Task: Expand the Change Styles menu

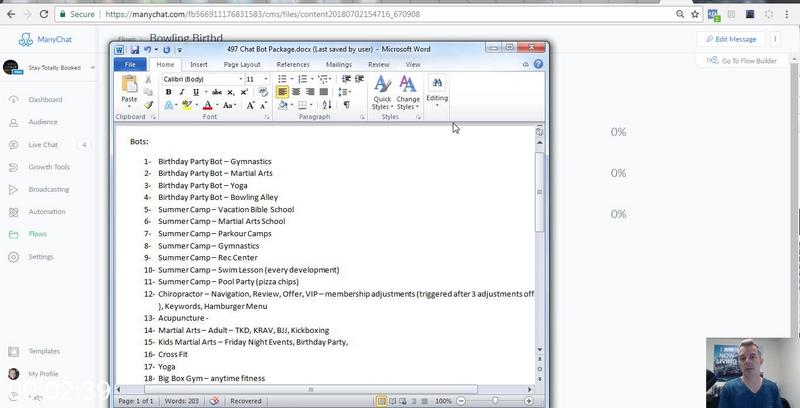Action: pyautogui.click(x=408, y=92)
